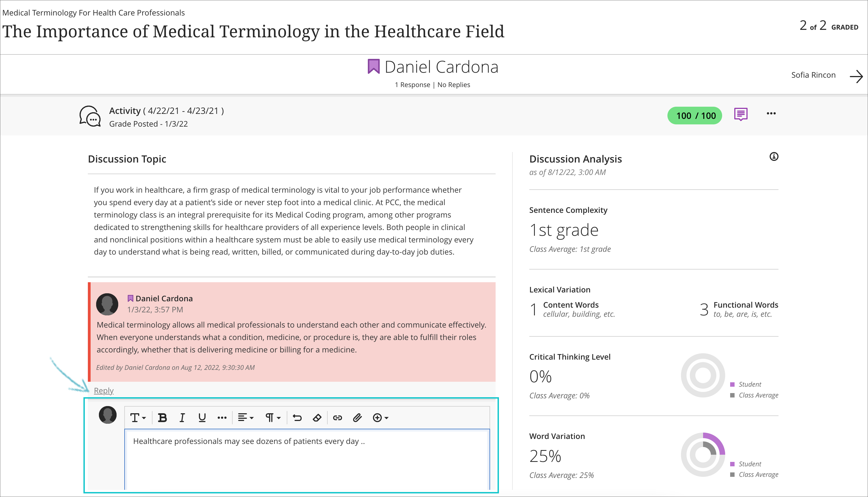Expand the insert content plus dropdown

(x=380, y=417)
